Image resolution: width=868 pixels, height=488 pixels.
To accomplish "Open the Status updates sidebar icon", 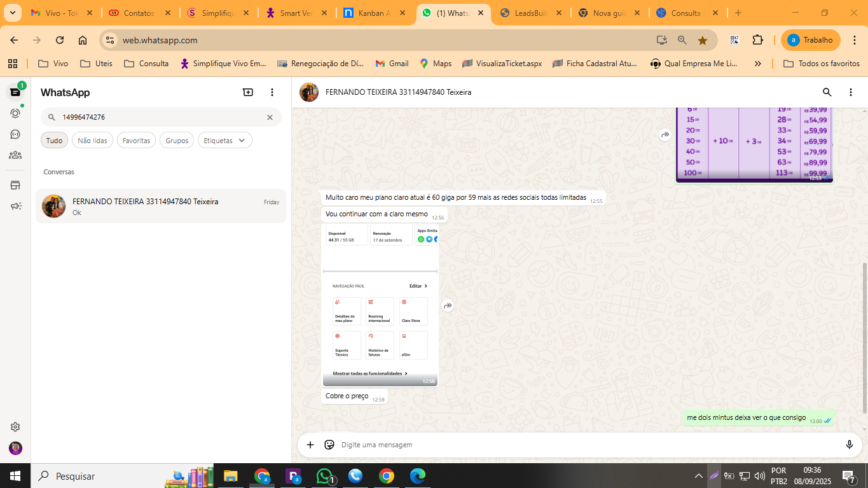I will click(15, 113).
